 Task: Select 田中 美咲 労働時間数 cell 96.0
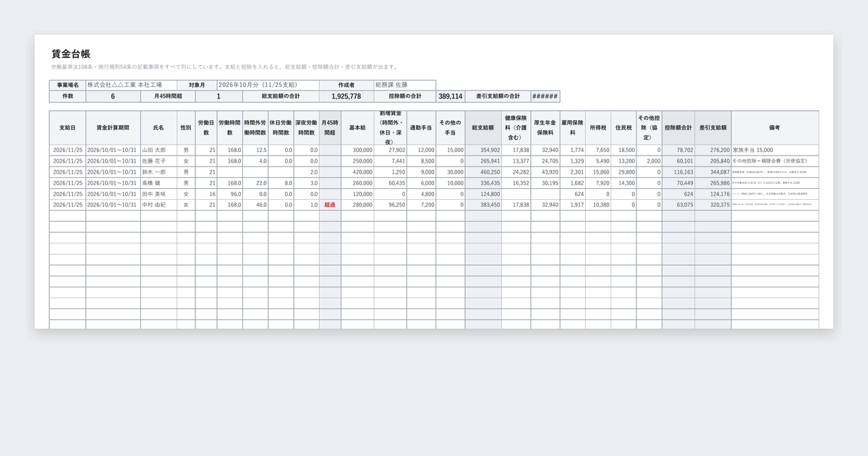coord(229,194)
